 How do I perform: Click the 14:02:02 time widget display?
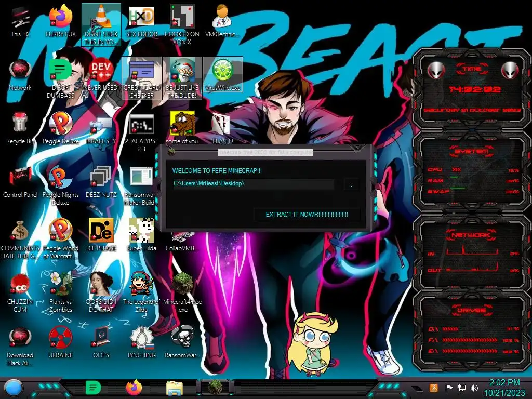click(474, 90)
